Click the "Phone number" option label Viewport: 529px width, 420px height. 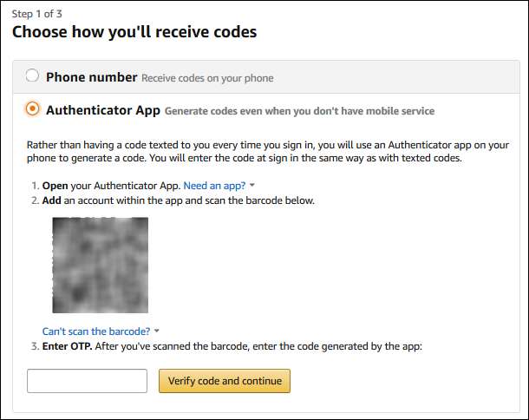(x=91, y=77)
